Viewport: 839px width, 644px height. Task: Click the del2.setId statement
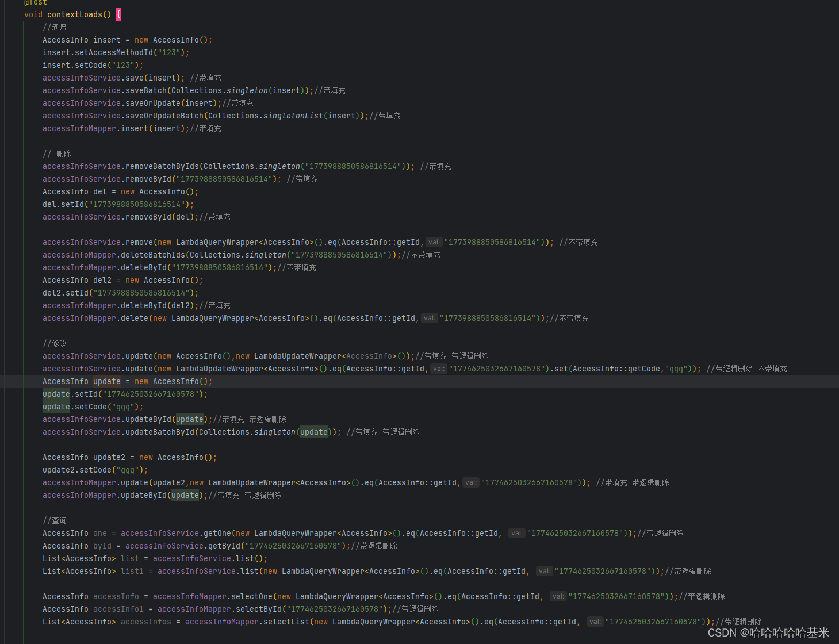click(121, 293)
